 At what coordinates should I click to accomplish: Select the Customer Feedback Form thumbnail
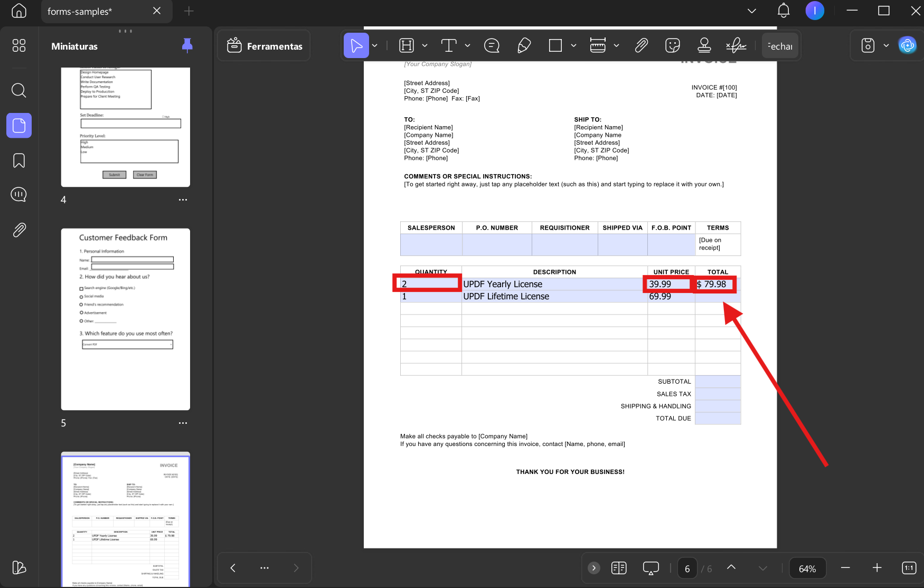pos(126,319)
